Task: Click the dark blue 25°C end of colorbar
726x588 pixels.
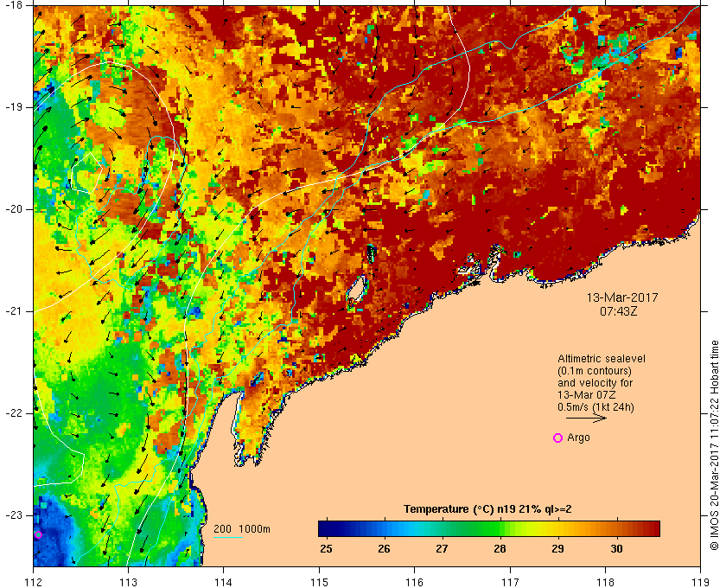Action: (x=326, y=528)
